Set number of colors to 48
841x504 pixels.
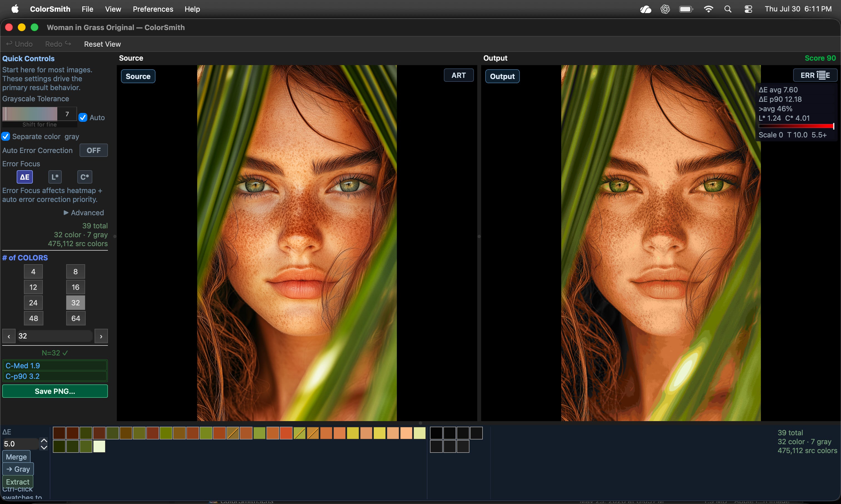[33, 318]
